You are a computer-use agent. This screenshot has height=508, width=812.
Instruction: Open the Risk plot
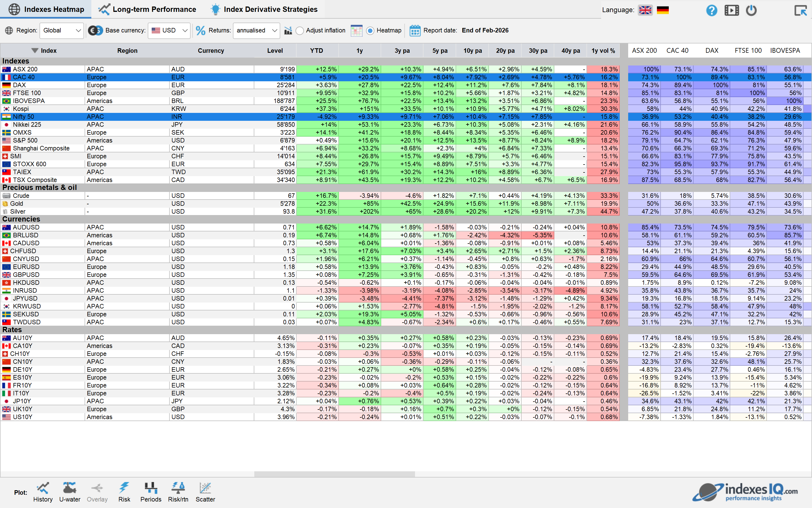pos(124,492)
